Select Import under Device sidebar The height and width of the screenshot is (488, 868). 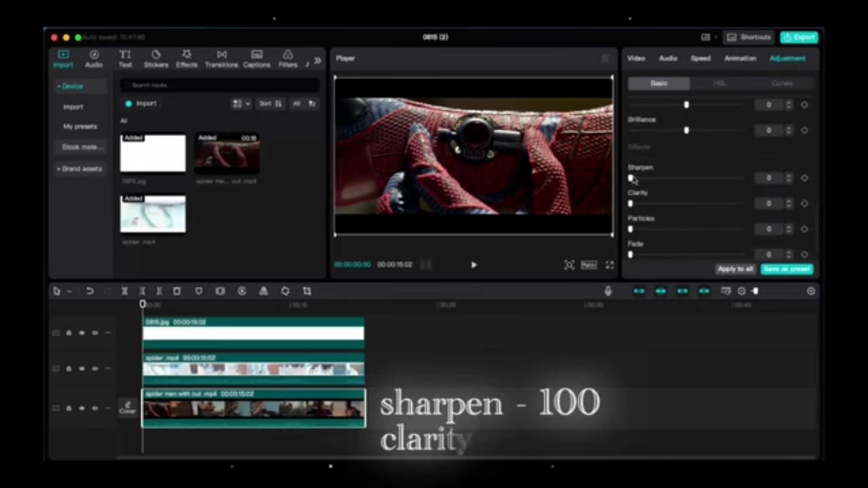pyautogui.click(x=73, y=106)
